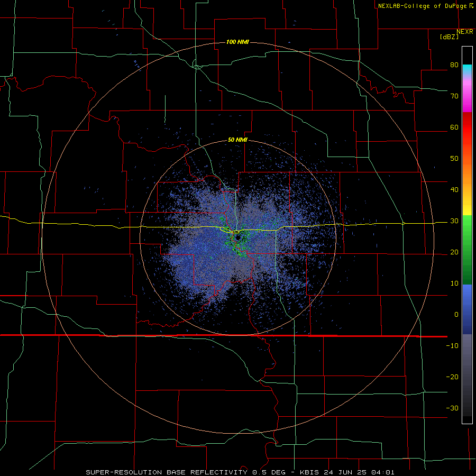Click the blue segment of the color bar
476x476 pixels.
coord(467,309)
